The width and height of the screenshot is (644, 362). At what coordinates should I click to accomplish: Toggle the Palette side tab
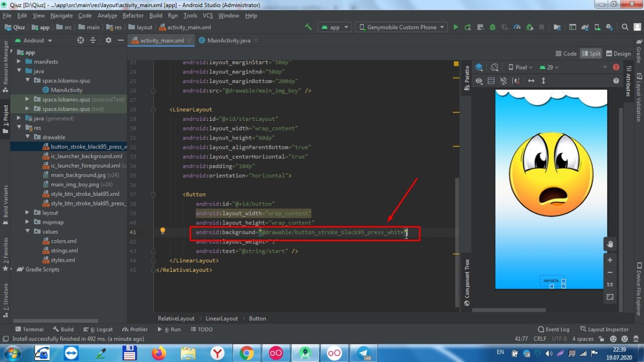pyautogui.click(x=467, y=78)
